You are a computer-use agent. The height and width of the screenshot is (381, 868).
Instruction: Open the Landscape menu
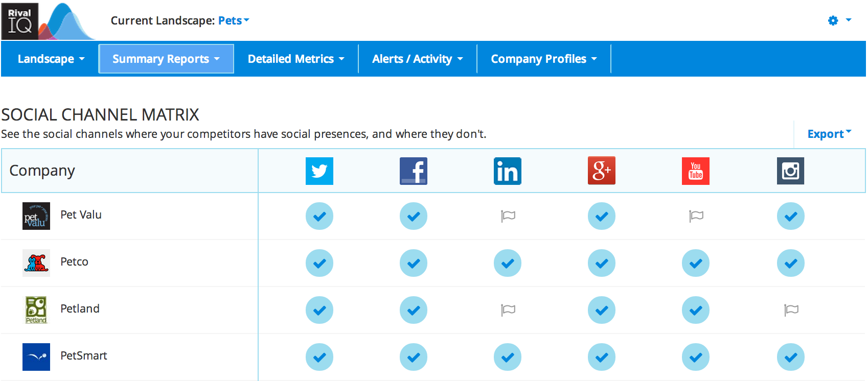(x=51, y=59)
